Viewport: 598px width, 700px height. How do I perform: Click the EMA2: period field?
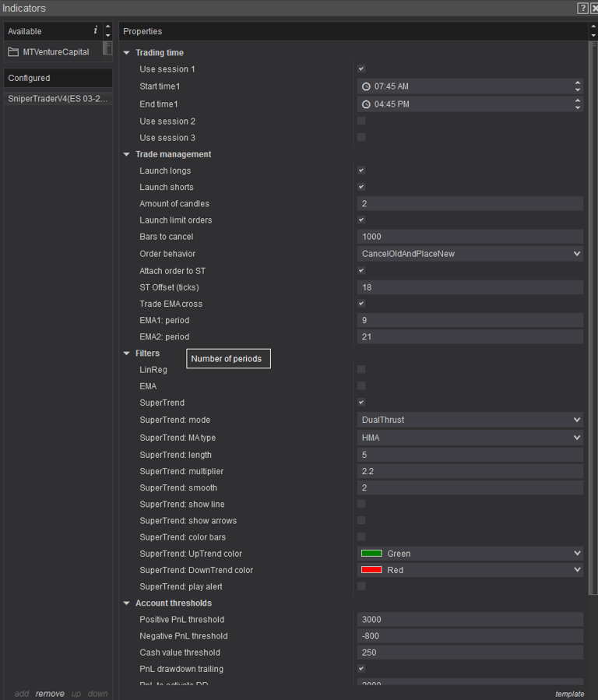pyautogui.click(x=470, y=336)
